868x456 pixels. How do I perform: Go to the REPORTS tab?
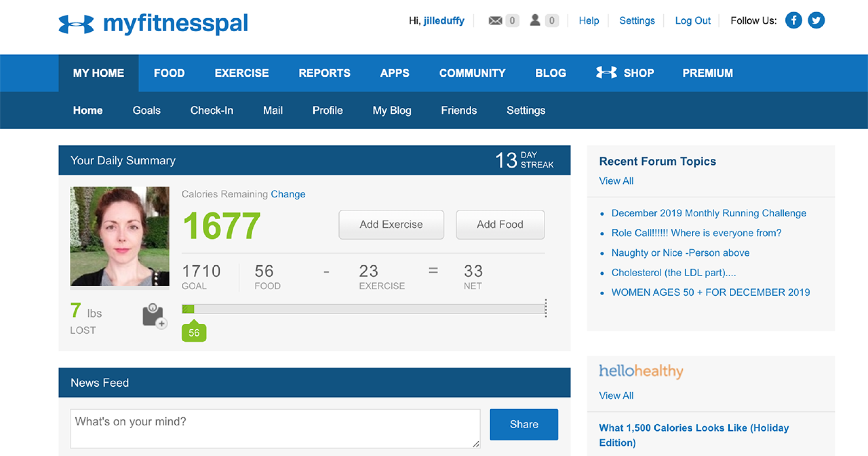pyautogui.click(x=325, y=73)
